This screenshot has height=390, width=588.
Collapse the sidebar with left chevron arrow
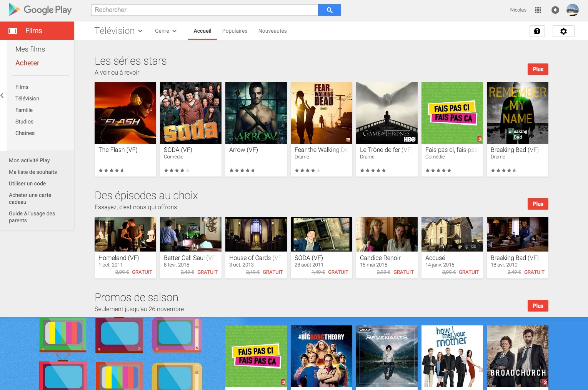coord(2,95)
